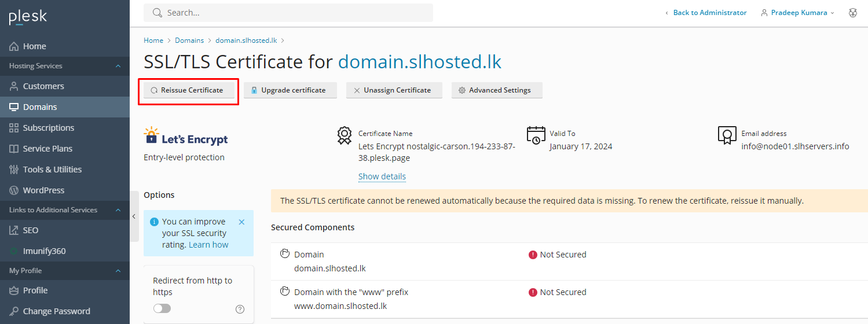Toggle Redirect from http to https
The width and height of the screenshot is (868, 324).
tap(162, 308)
